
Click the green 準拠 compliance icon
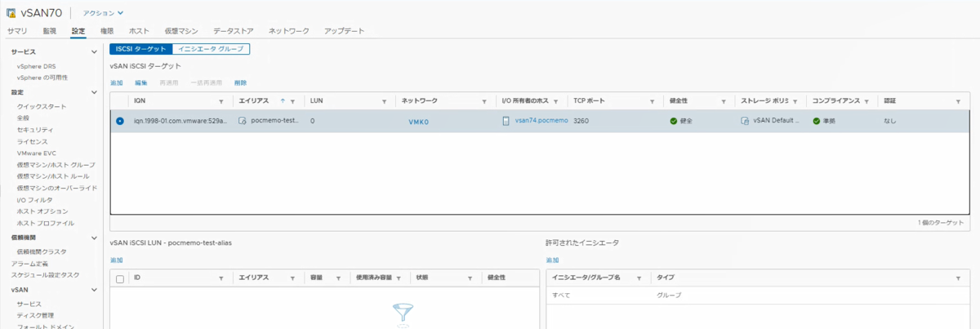[x=817, y=121]
